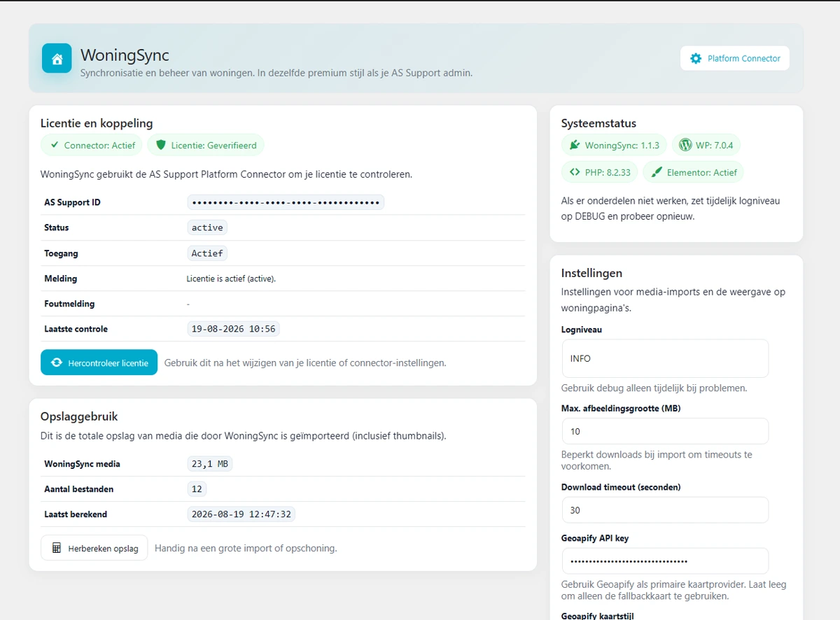Focus the Download timeout (seconden) field
The width and height of the screenshot is (840, 620).
pyautogui.click(x=665, y=510)
